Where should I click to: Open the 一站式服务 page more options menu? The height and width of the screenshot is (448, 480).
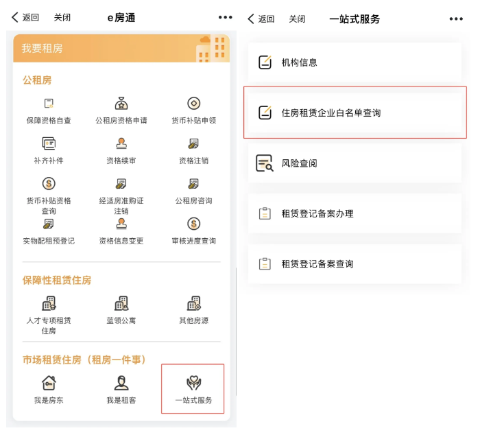coord(456,19)
